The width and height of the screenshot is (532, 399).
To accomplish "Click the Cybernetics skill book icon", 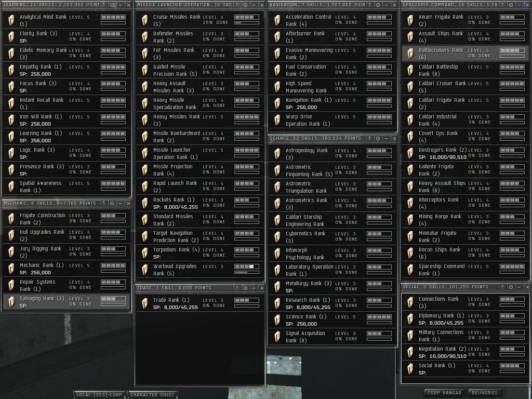I will pyautogui.click(x=277, y=236).
